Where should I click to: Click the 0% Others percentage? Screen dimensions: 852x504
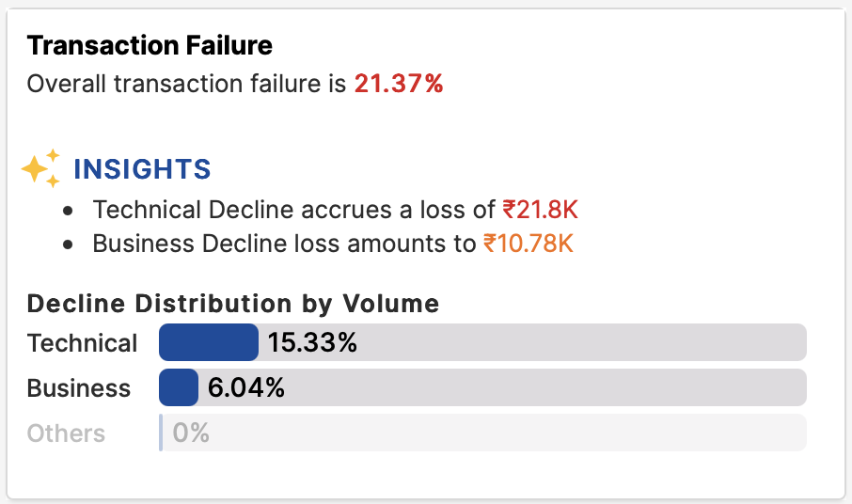click(191, 433)
